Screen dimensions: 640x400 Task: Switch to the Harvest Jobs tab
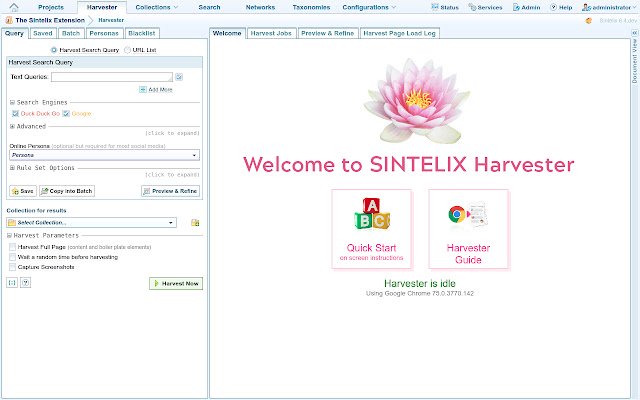(271, 33)
